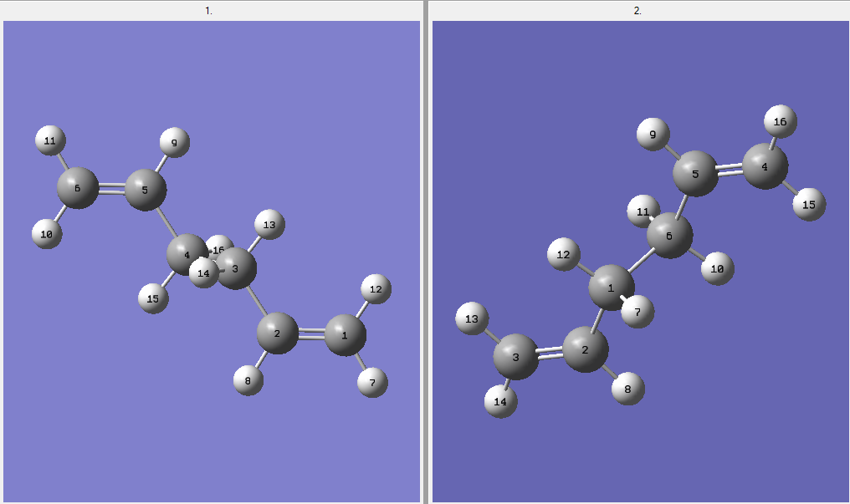Click carbon atom 6 in panel 1

[x=78, y=188]
